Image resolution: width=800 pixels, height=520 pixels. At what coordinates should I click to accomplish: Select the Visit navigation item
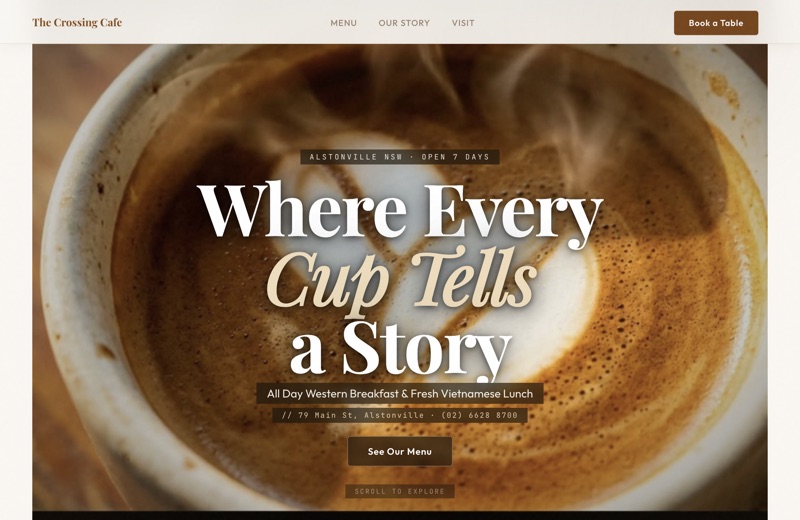463,23
